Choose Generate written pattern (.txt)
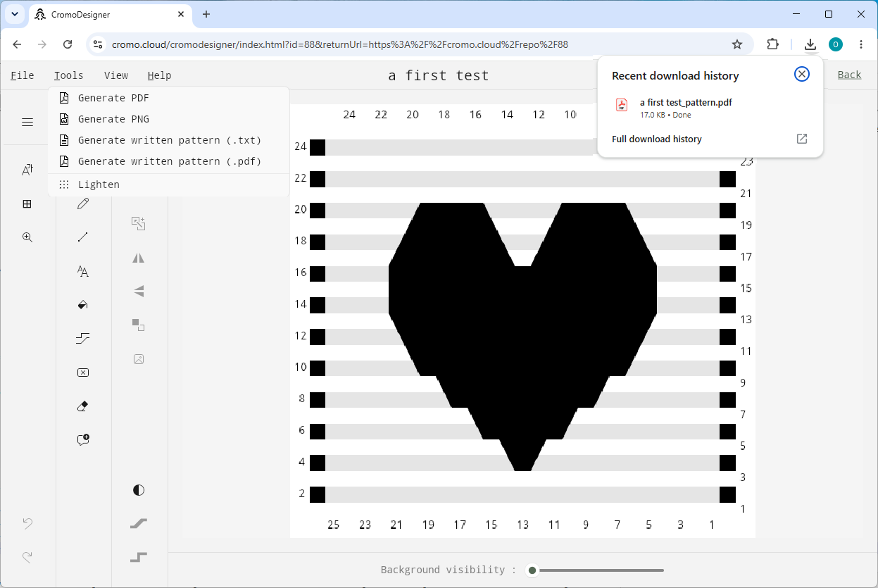878x588 pixels. click(169, 140)
